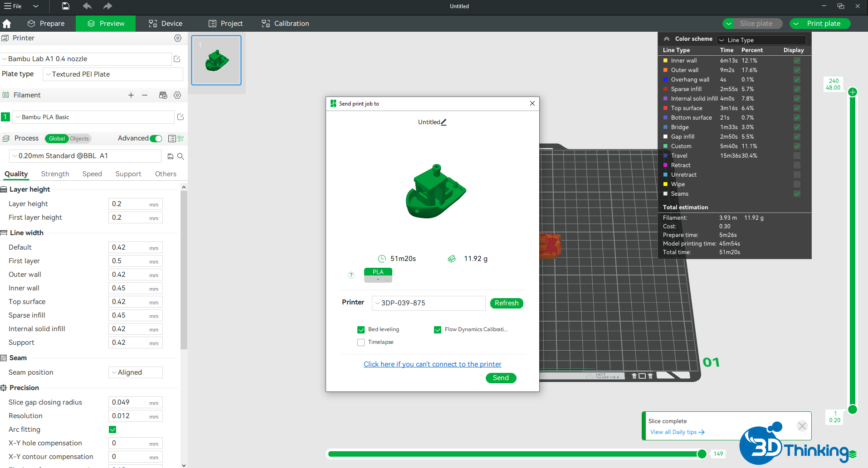Switch to the Device tab
The height and width of the screenshot is (468, 868).
tap(166, 24)
